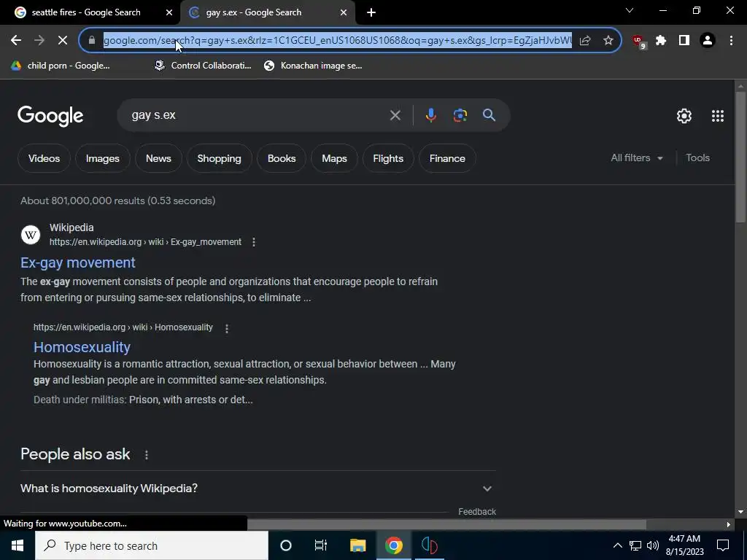Open the Chrome profile menu

click(708, 41)
